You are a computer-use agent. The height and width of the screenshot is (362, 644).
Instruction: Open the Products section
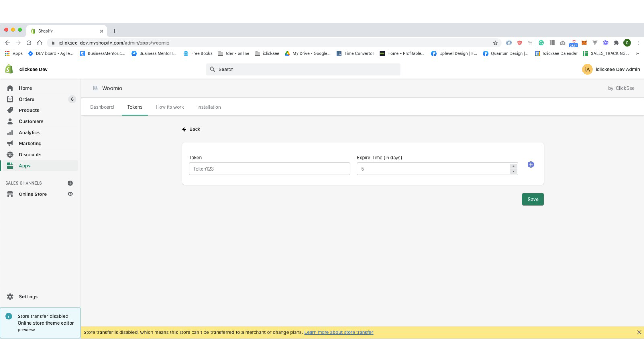[x=29, y=110]
